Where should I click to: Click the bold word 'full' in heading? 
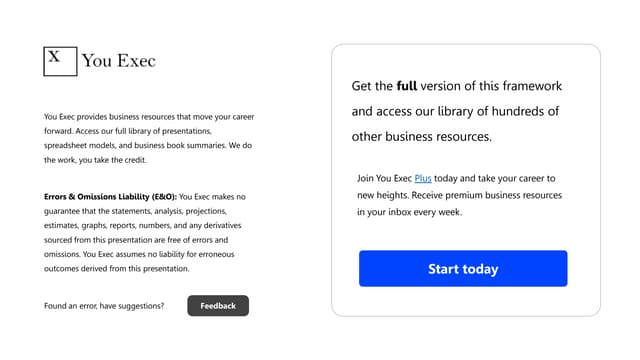pos(407,86)
